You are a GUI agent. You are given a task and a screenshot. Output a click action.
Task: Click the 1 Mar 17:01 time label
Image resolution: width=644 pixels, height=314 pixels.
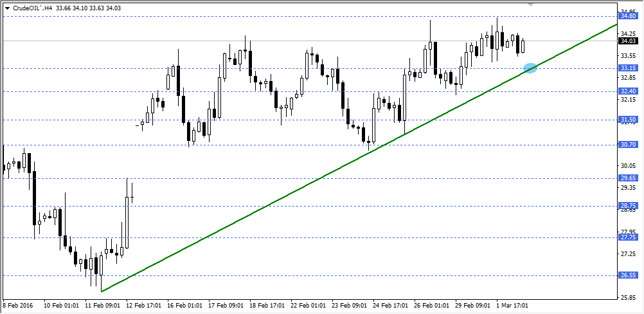tap(512, 306)
